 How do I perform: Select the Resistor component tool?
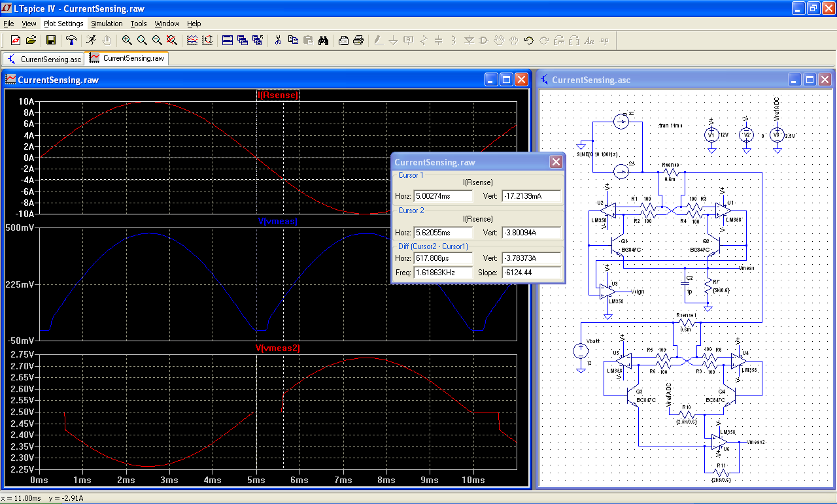[424, 41]
